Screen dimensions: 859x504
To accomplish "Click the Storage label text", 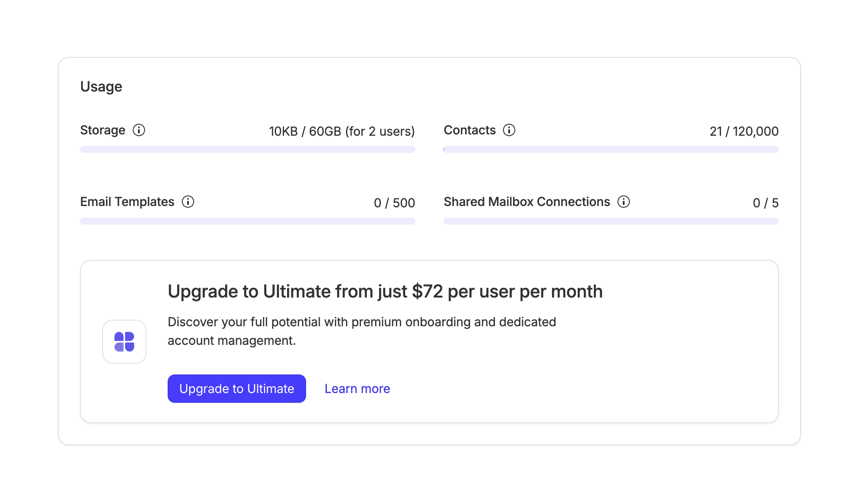I will point(103,130).
